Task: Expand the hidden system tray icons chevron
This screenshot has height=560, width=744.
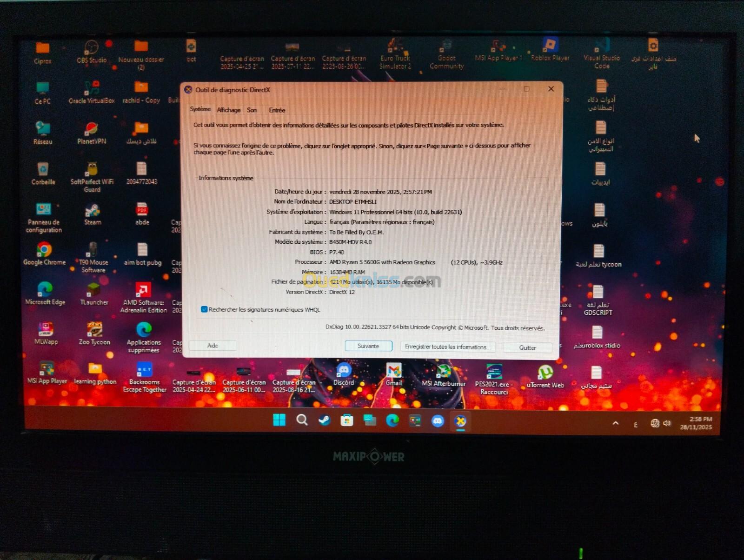Action: coord(616,423)
